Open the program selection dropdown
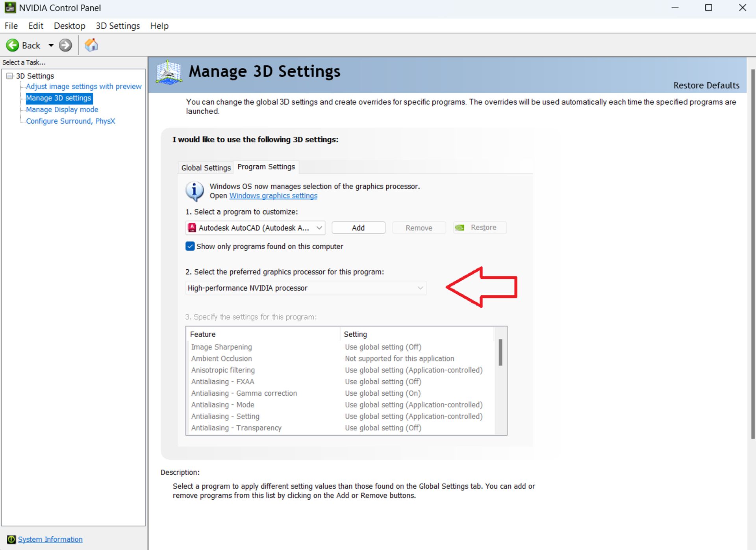756x550 pixels. coord(255,228)
